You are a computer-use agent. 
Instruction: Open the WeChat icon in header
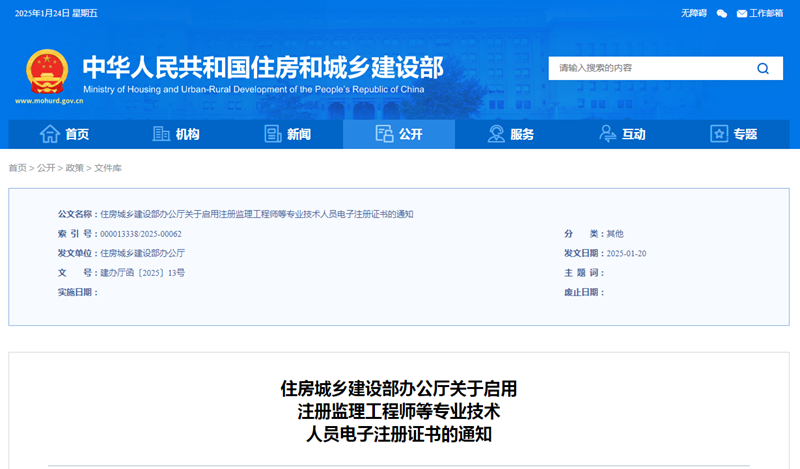pyautogui.click(x=722, y=13)
